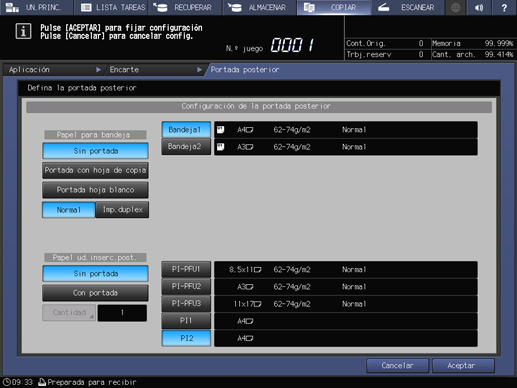Select tray Bandeja1
The height and width of the screenshot is (388, 517).
pos(186,129)
